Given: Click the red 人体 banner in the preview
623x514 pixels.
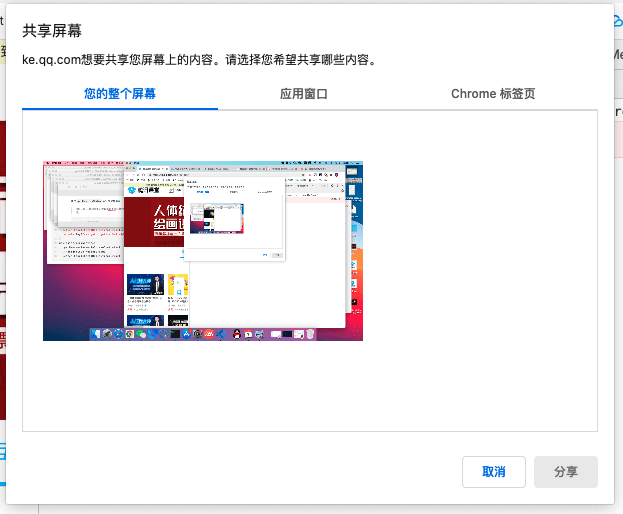Looking at the screenshot, I should [x=154, y=222].
